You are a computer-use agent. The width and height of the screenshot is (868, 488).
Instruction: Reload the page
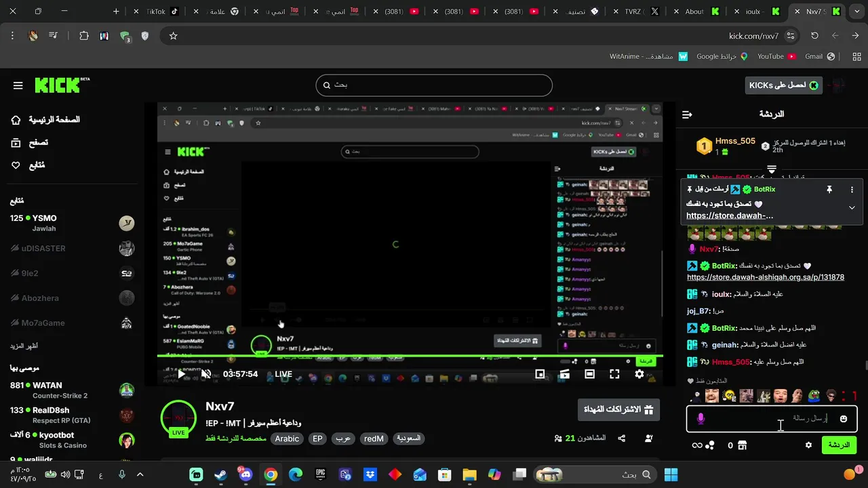pyautogui.click(x=815, y=36)
